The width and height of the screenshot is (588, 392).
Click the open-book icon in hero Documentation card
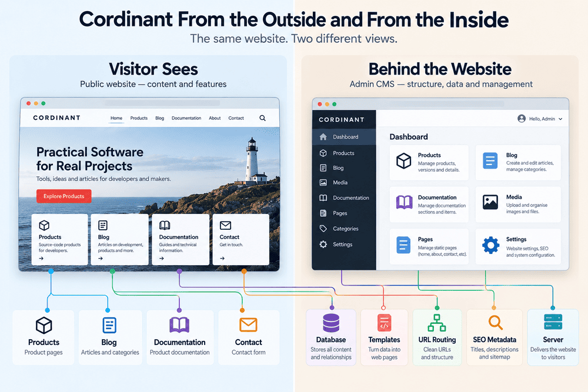tap(165, 225)
